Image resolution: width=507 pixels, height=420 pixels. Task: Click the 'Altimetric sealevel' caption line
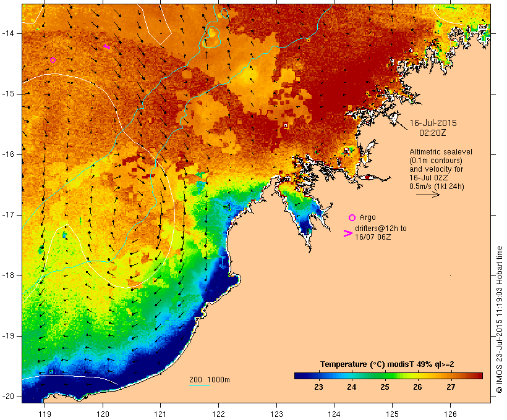point(441,152)
